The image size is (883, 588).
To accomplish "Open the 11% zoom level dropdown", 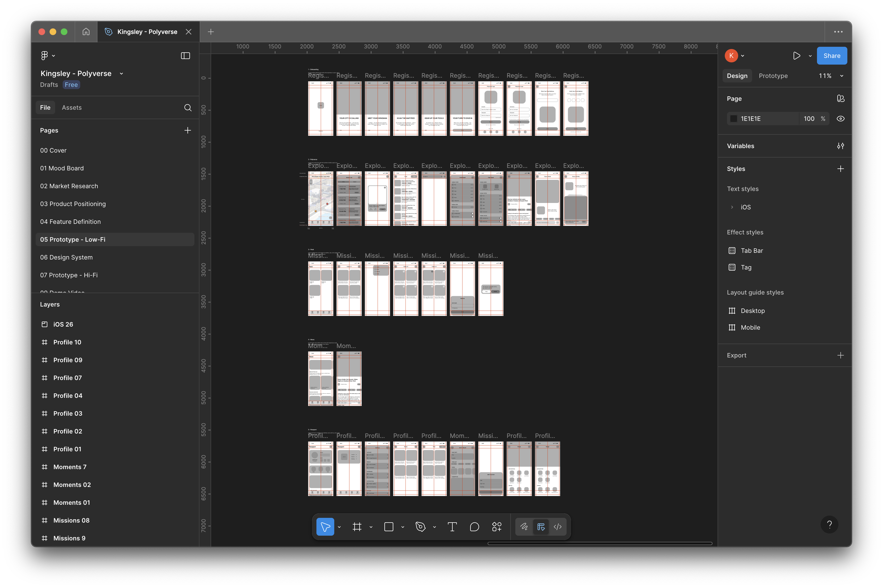I will point(830,76).
